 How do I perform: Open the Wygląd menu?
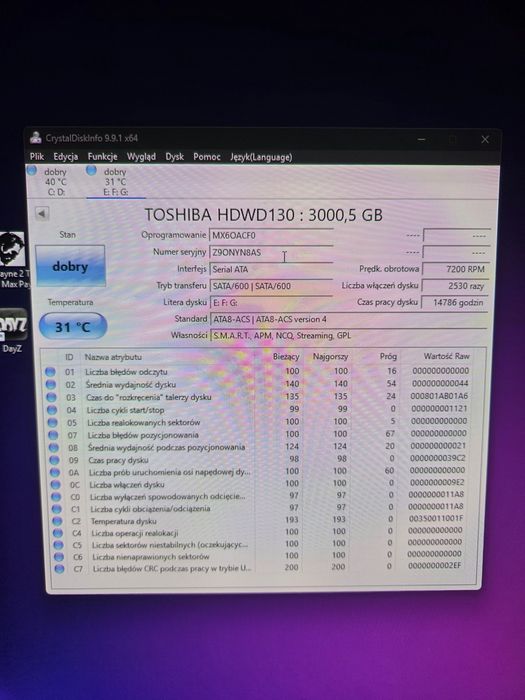click(141, 157)
